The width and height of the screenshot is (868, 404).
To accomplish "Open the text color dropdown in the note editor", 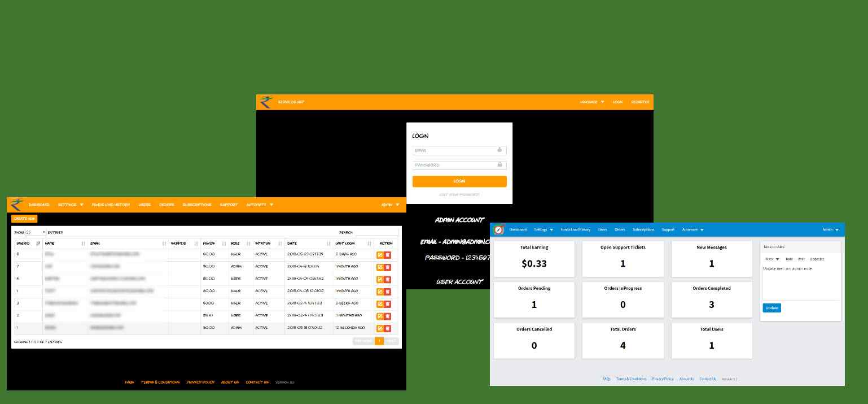I will 771,259.
